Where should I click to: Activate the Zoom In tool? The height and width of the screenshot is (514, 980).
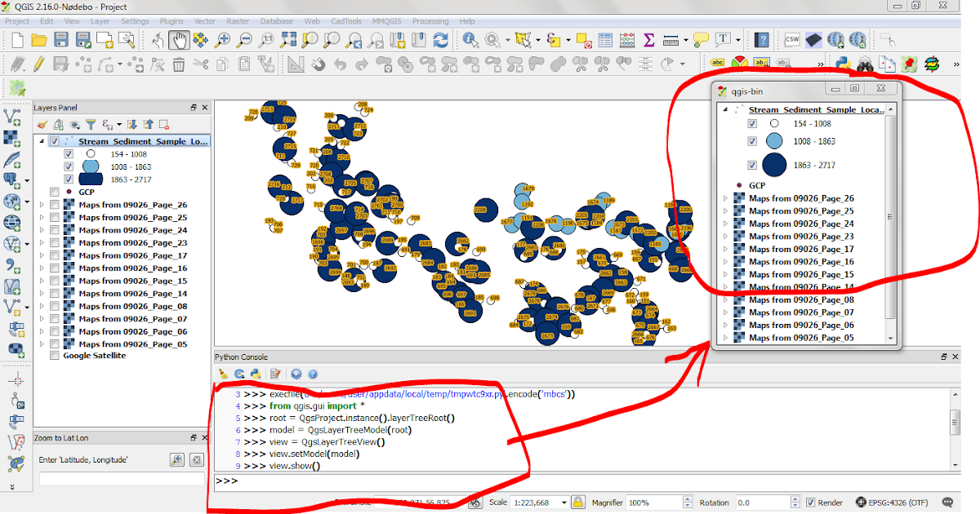(x=223, y=39)
